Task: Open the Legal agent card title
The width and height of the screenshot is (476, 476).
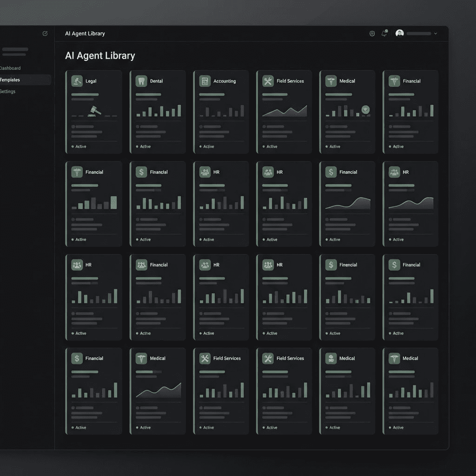Action: tap(91, 81)
